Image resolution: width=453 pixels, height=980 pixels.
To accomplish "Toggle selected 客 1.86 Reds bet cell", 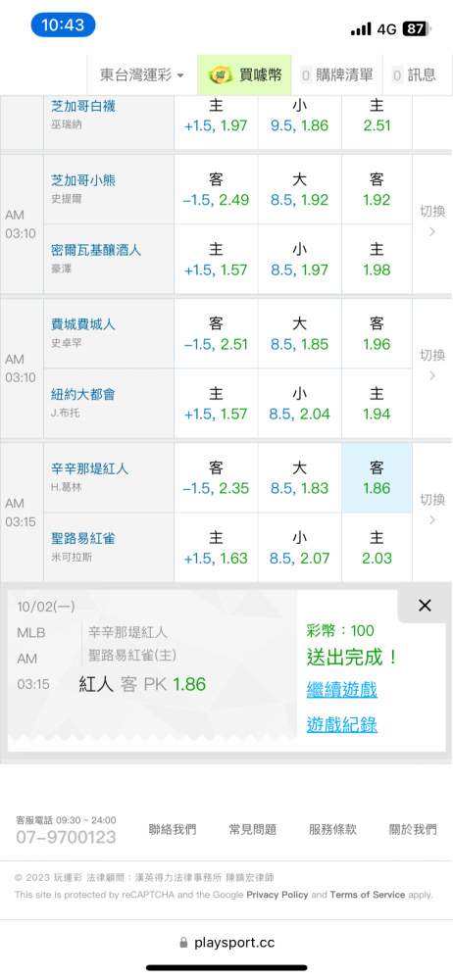I will [377, 477].
